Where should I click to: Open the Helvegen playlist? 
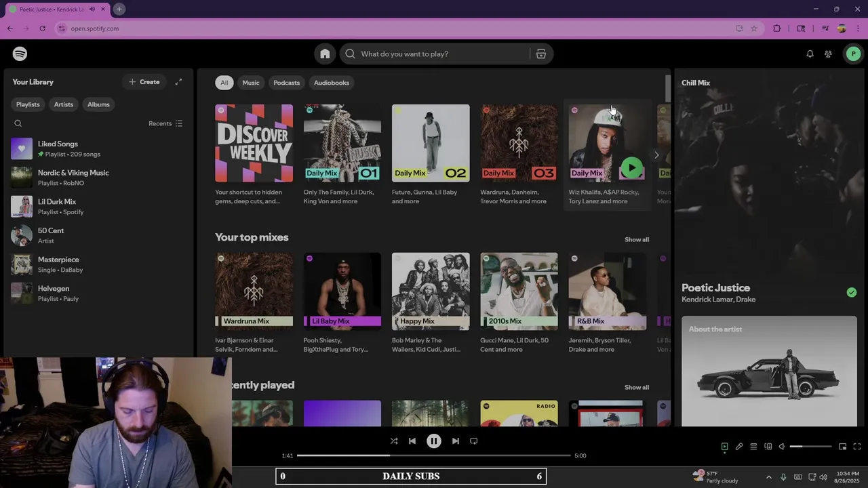(98, 293)
